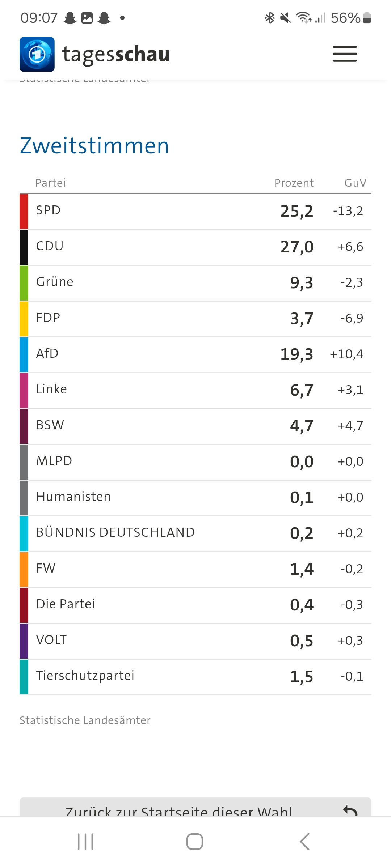Tap the return arrow icon on the button
The height and width of the screenshot is (868, 391).
[x=350, y=810]
